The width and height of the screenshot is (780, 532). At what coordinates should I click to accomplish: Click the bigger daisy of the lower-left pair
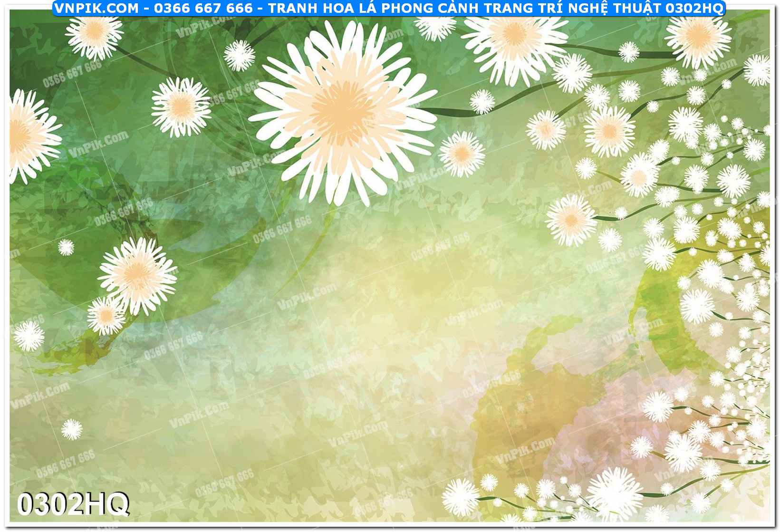point(137,274)
